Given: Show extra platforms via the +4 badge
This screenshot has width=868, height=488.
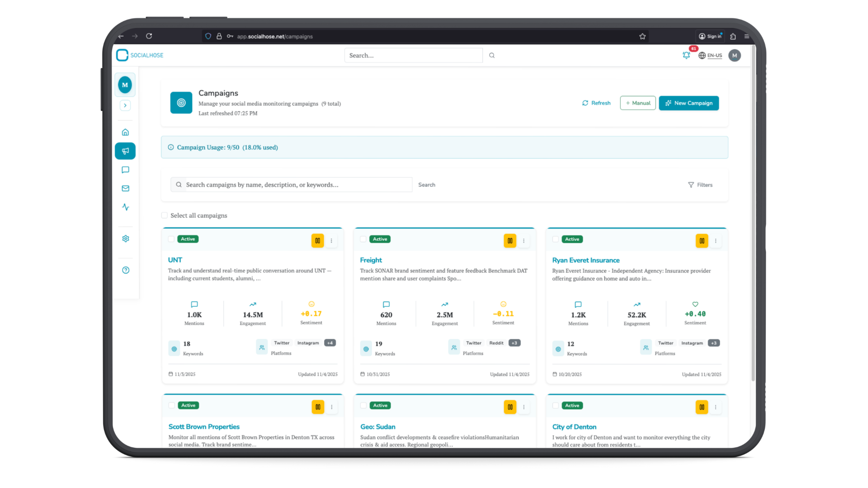Looking at the screenshot, I should tap(330, 343).
